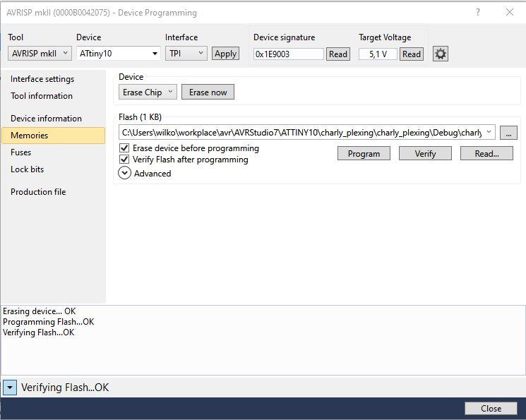Open the settings gear icon

click(440, 54)
